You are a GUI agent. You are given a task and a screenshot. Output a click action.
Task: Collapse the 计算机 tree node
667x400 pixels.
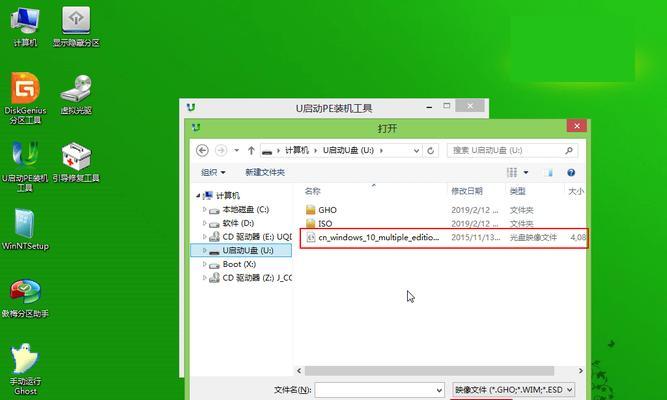point(198,196)
